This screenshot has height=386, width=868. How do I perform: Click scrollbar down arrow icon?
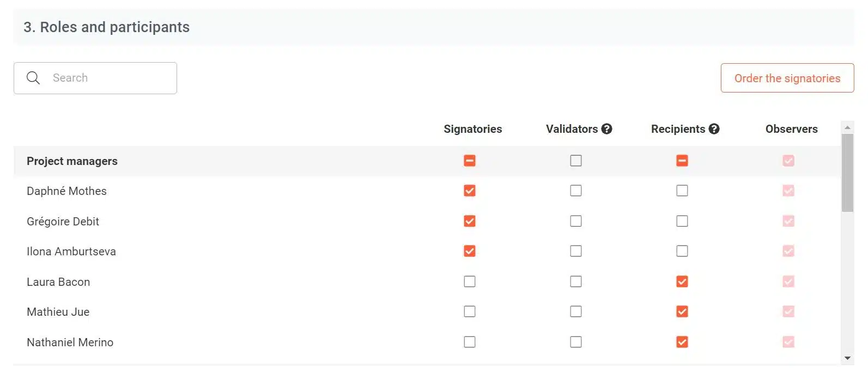(847, 358)
